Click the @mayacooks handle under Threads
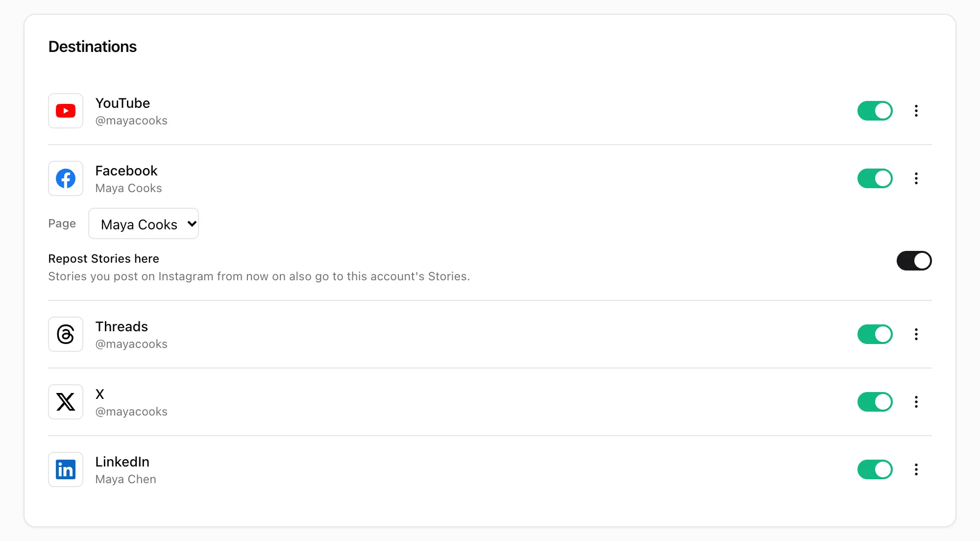 (131, 344)
